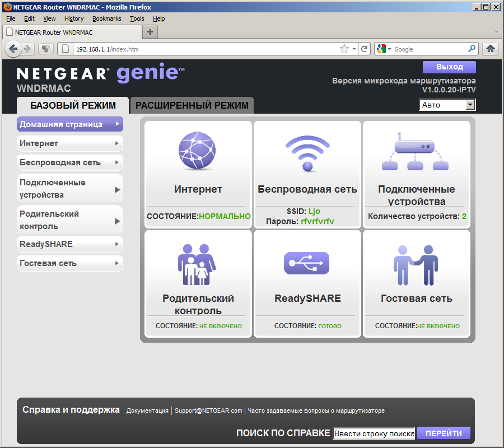
Task: Switch to РАСШИРЕННЫЙ РЕЖИМ tab
Action: click(192, 105)
